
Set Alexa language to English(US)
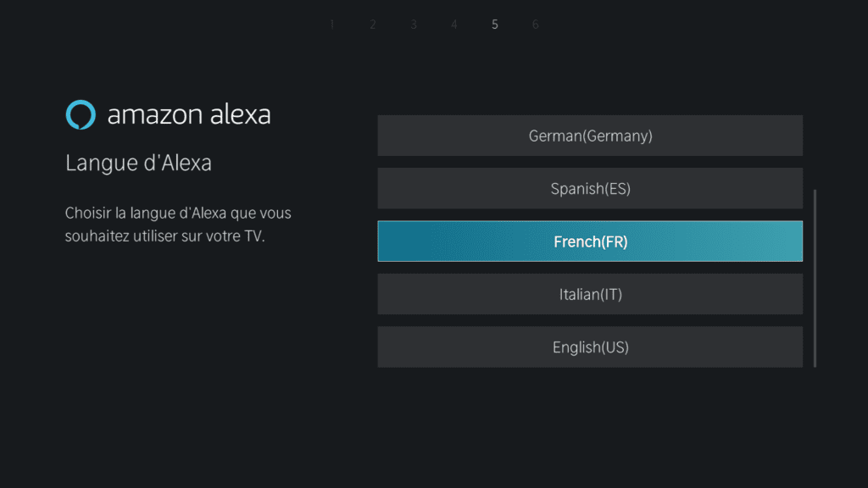(590, 347)
